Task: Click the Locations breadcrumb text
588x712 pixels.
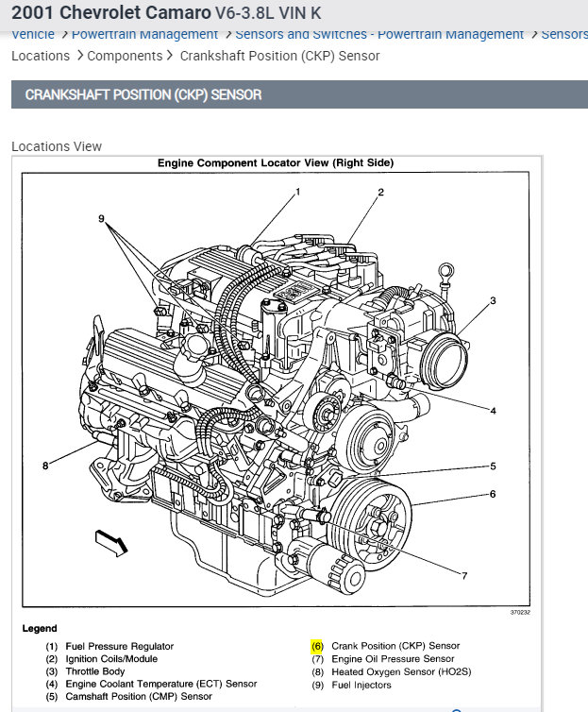Action: tap(41, 56)
